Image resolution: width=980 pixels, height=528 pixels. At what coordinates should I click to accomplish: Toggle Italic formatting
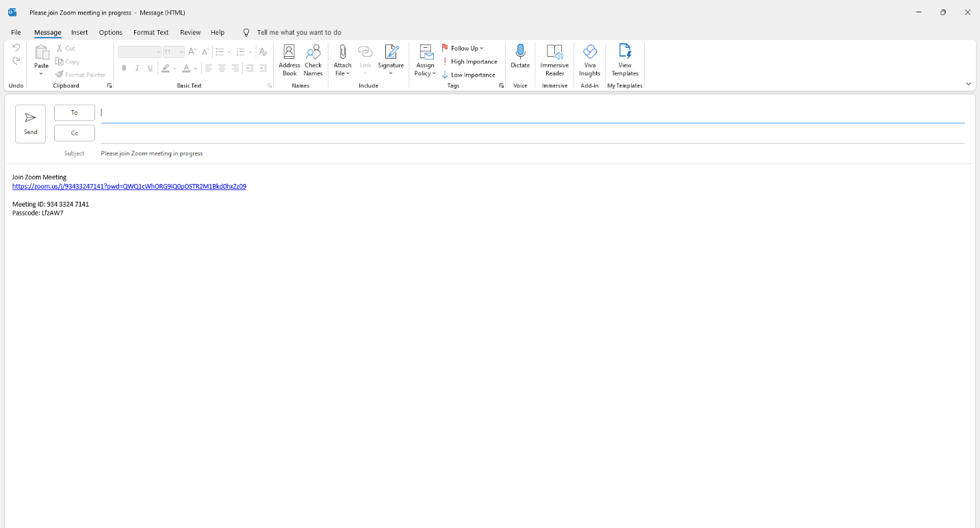pyautogui.click(x=137, y=68)
